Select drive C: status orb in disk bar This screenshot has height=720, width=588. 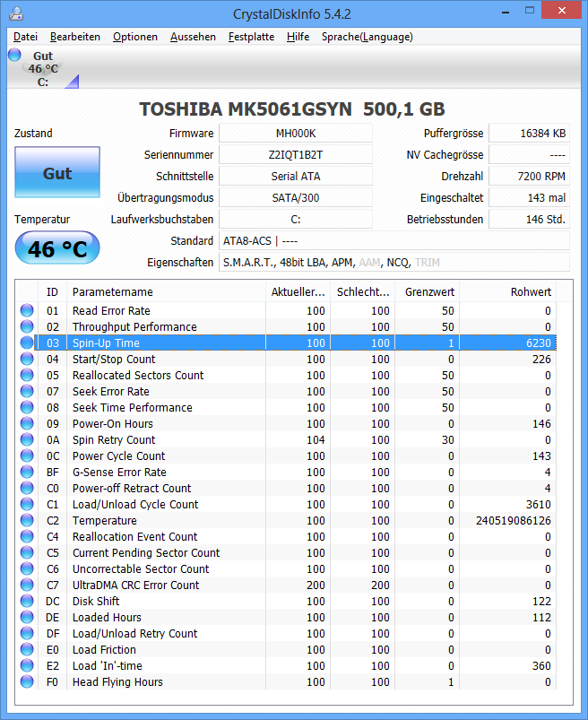click(14, 55)
